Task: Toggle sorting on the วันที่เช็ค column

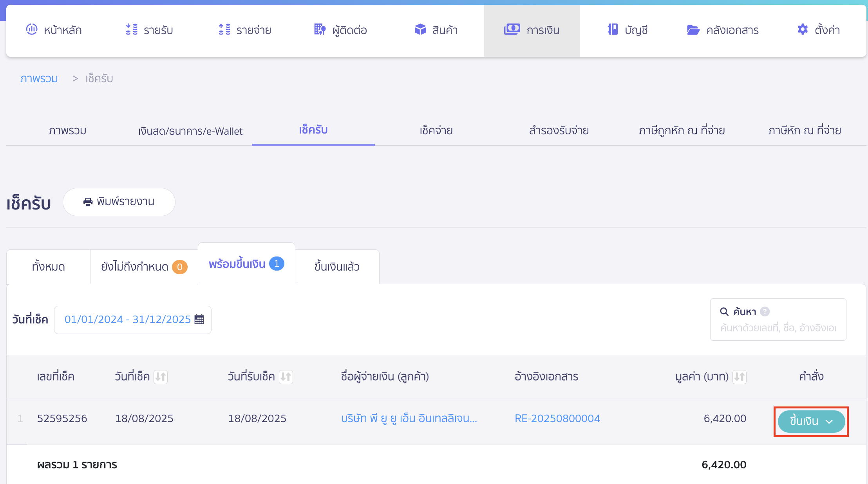Action: [161, 377]
